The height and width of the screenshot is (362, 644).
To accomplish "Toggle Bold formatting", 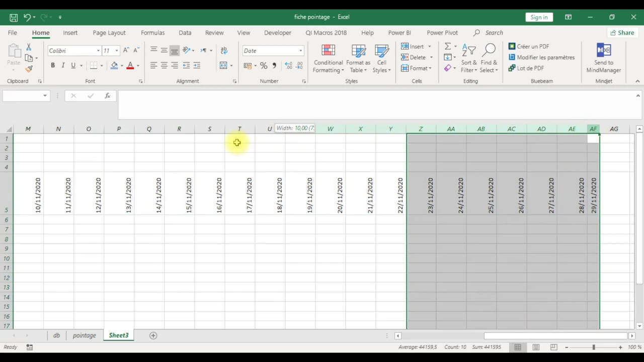I will click(x=52, y=65).
